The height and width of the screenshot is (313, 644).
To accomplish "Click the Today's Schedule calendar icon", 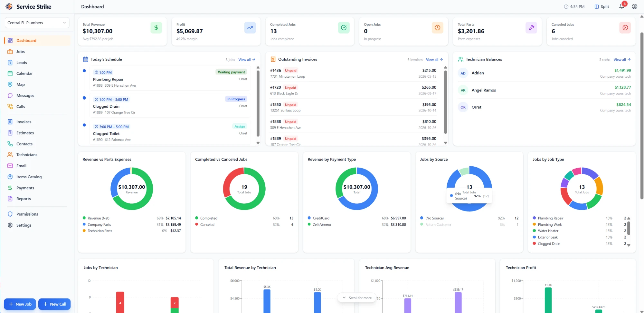I will [x=85, y=59].
